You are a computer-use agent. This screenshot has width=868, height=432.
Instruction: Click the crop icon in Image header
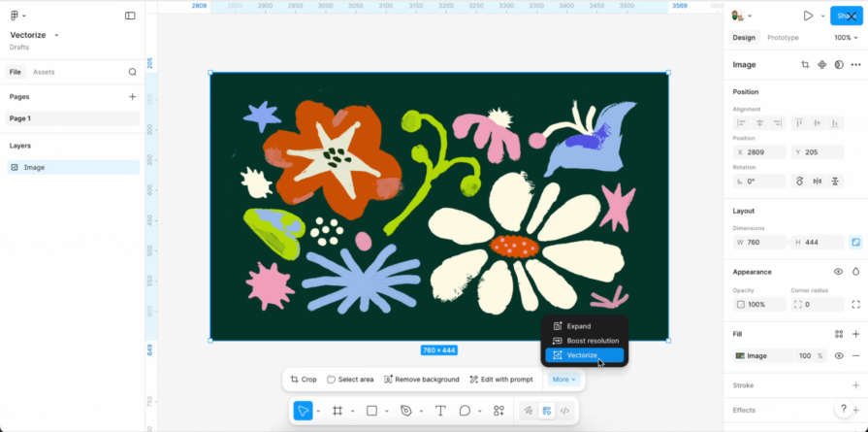pos(805,65)
